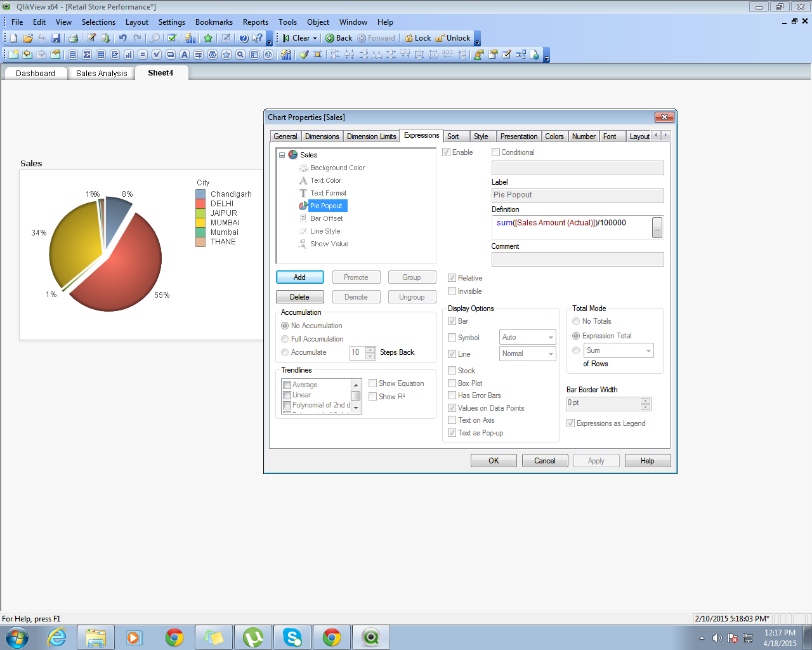Select the No Accumulation radio button
The image size is (812, 650).
(x=285, y=326)
